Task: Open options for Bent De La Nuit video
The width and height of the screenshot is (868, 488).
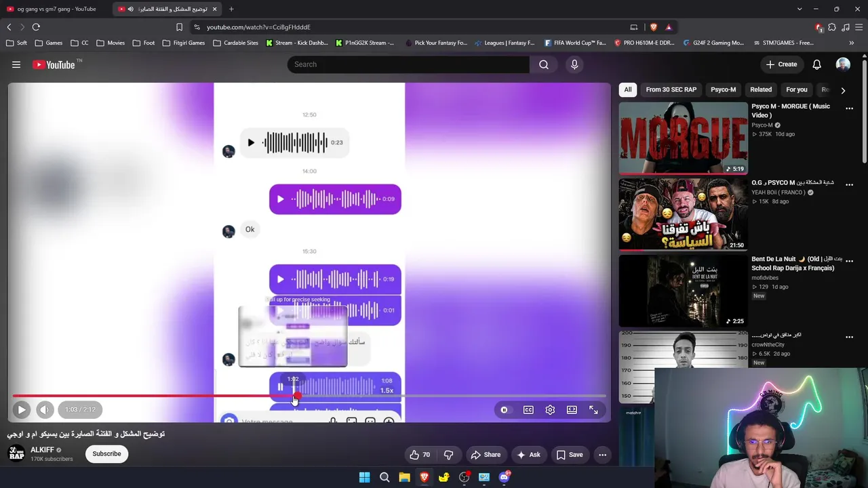Action: (x=849, y=261)
